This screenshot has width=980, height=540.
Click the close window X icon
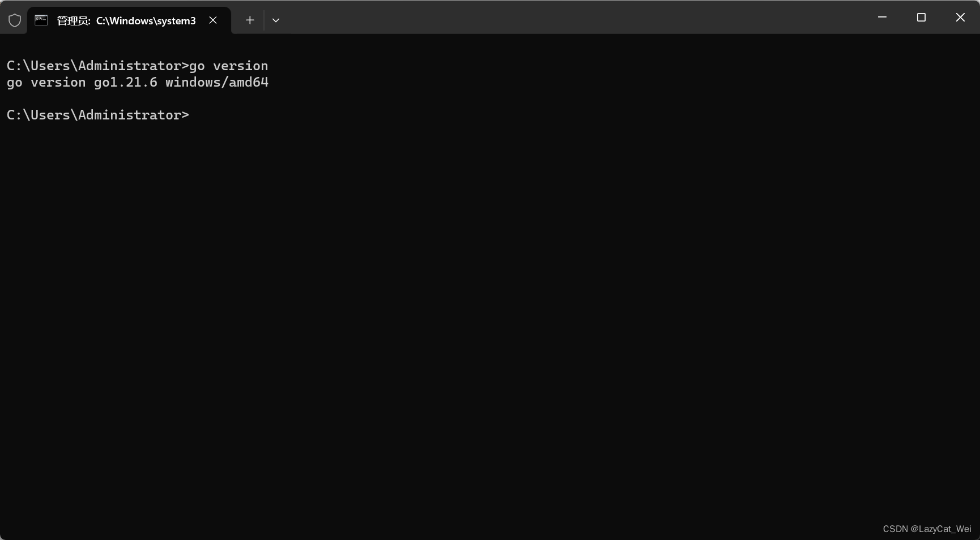[x=960, y=17]
